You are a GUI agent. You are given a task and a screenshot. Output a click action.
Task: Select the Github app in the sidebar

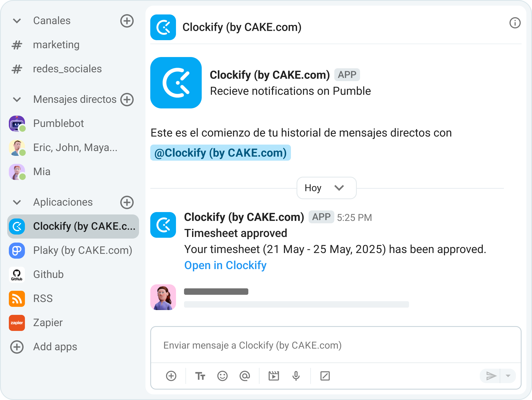pyautogui.click(x=48, y=274)
